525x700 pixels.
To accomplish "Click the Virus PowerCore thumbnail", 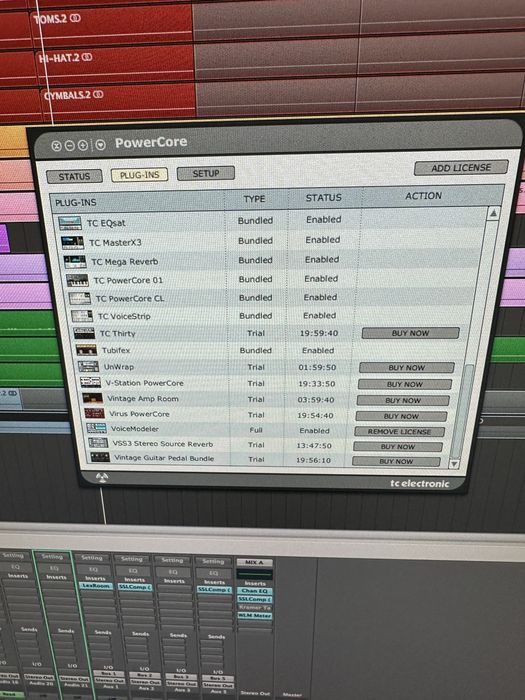I will pos(95,413).
